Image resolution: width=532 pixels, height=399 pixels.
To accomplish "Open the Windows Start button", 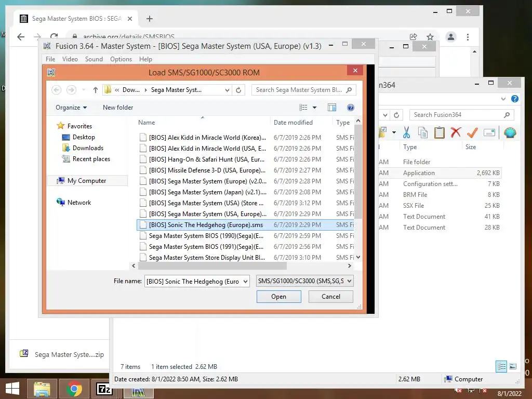I will tap(12, 389).
